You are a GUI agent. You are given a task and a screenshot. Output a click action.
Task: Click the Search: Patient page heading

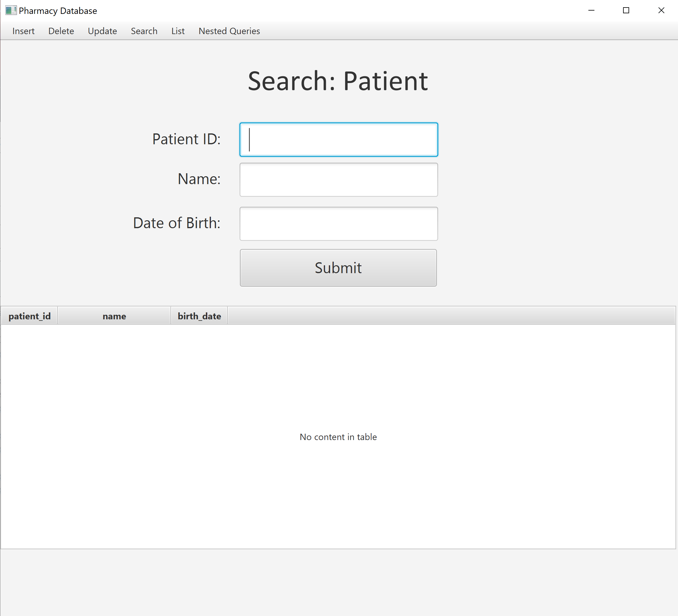[338, 81]
